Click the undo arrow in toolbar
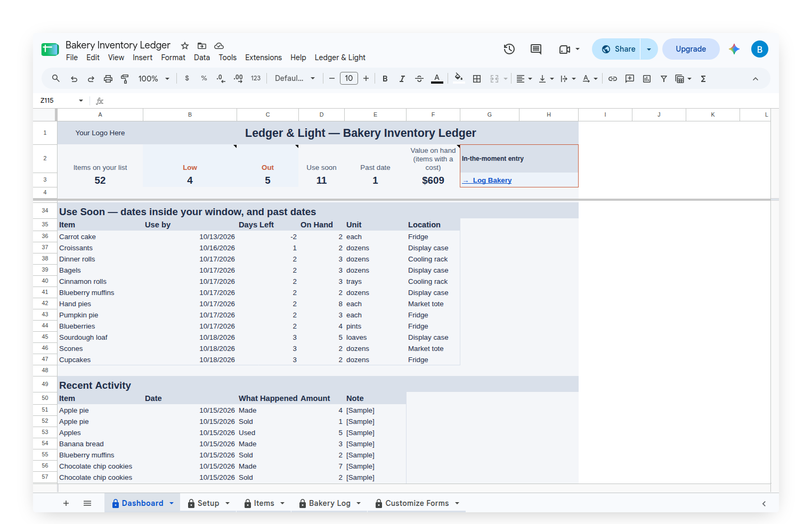 pos(74,79)
